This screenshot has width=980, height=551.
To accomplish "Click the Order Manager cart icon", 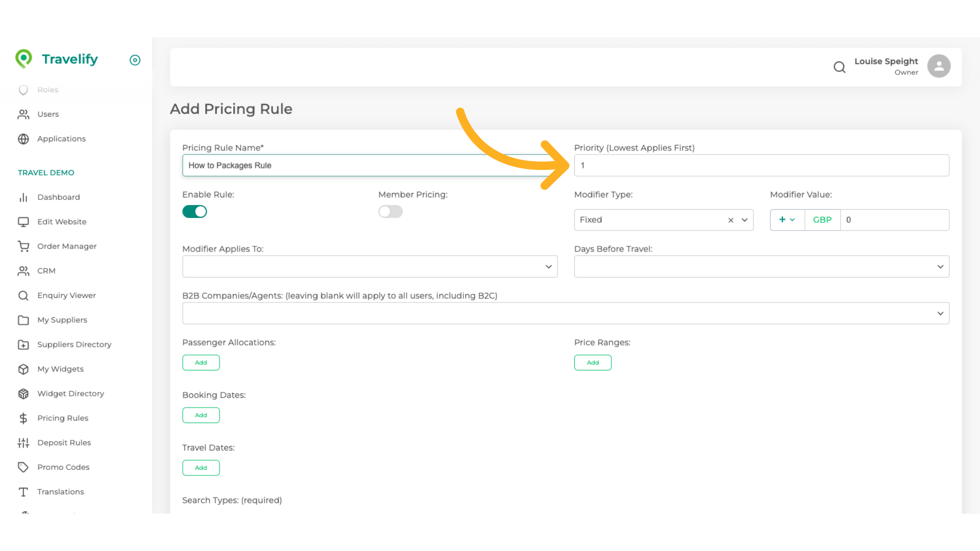I will coord(23,246).
